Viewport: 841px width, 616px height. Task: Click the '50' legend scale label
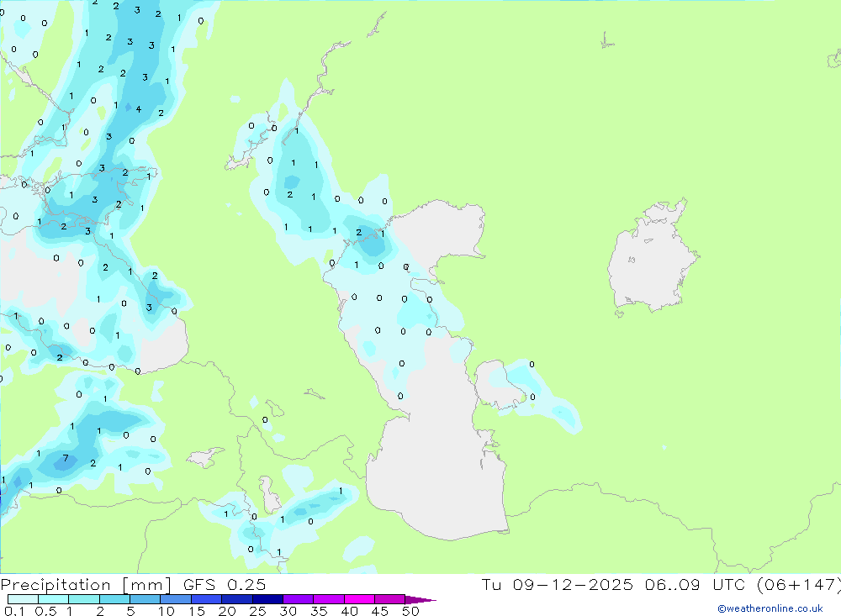coord(411,611)
